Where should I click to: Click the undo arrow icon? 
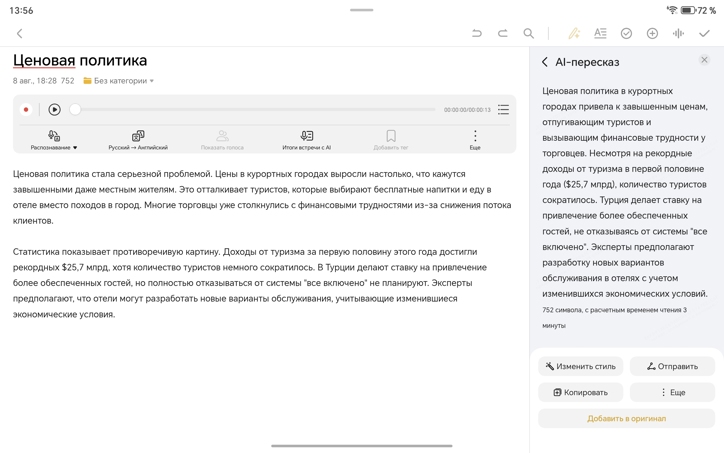click(477, 34)
